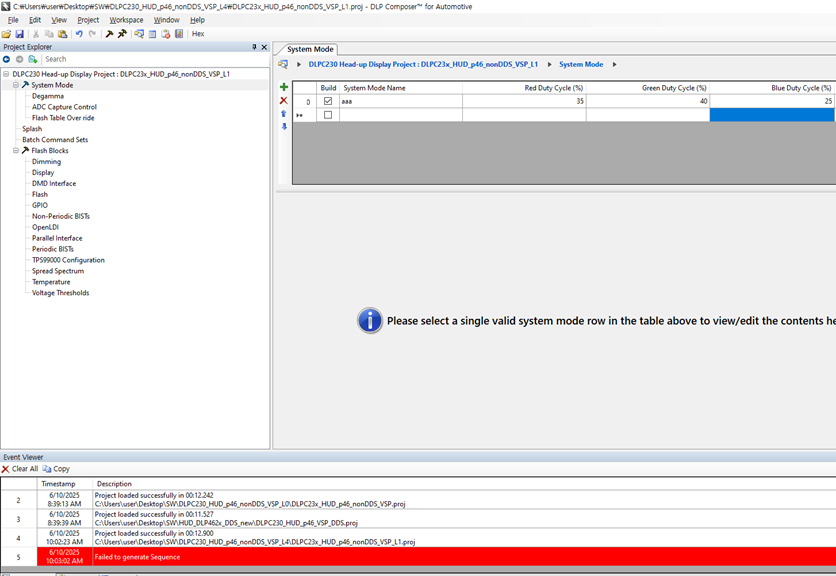This screenshot has height=576, width=836.
Task: Select Flash Table Over ride tree item
Action: [63, 118]
